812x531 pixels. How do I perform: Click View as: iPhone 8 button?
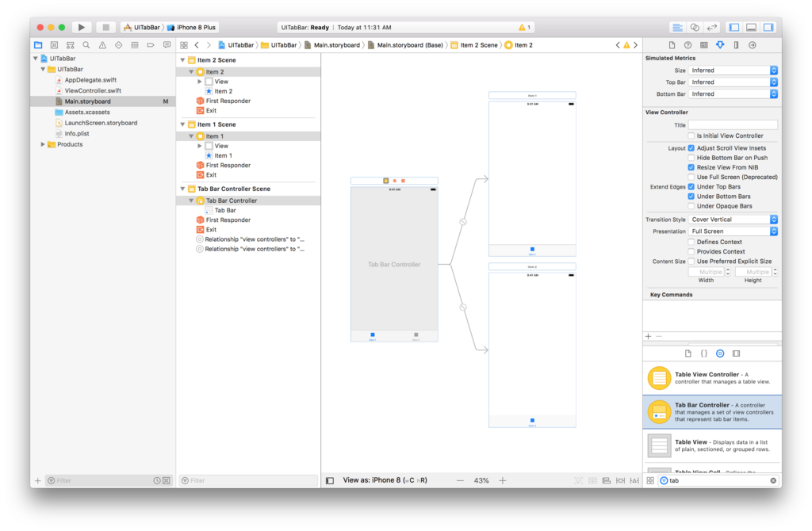385,480
